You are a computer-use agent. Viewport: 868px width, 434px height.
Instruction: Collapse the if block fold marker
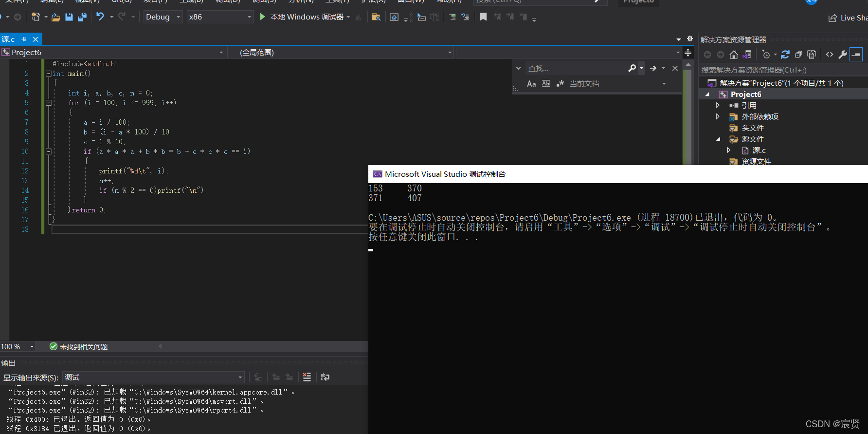[48, 151]
